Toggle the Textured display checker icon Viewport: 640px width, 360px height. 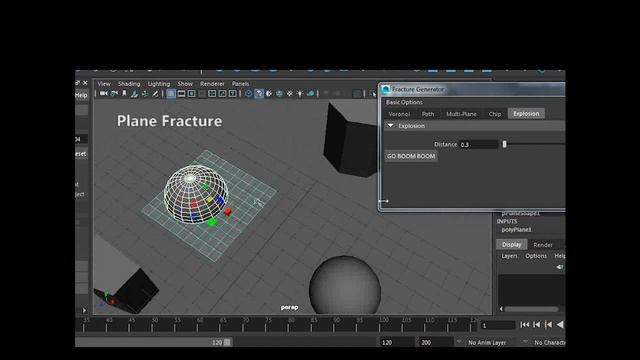[x=289, y=94]
